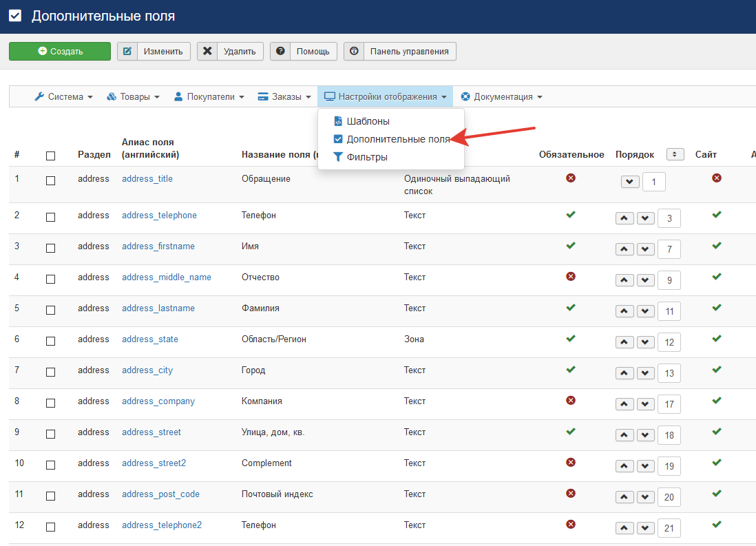
Task: Click the red required icon for address_title
Action: (570, 178)
